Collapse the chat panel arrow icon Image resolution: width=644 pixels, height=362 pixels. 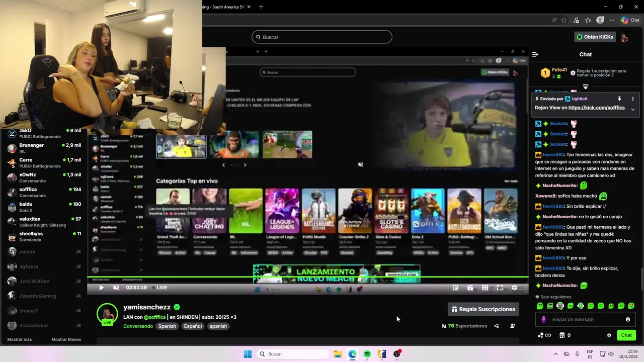tap(535, 54)
